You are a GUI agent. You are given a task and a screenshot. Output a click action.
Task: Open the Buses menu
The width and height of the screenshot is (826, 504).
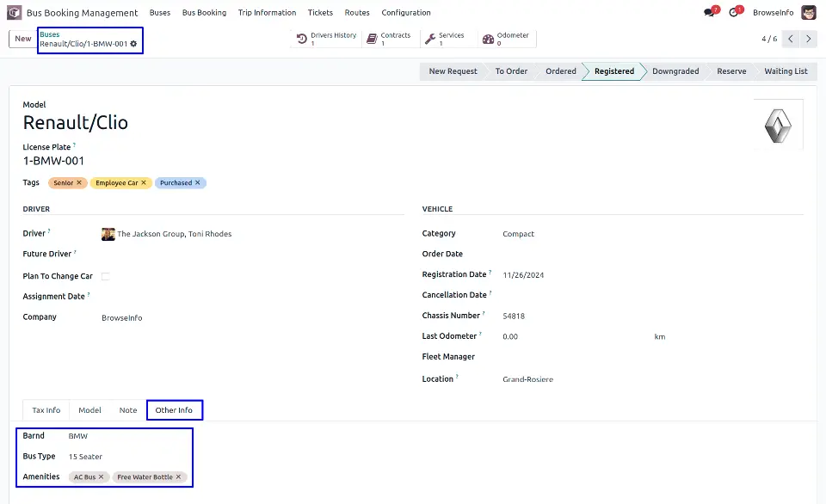pos(160,13)
